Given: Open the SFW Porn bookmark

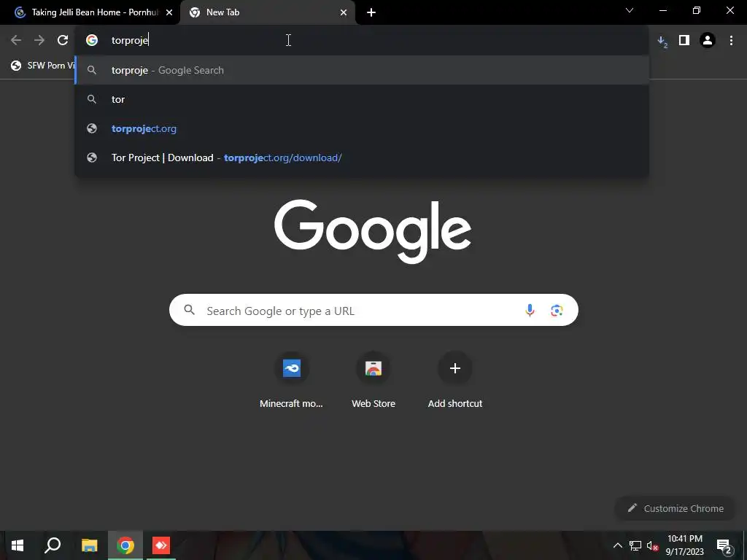Looking at the screenshot, I should tap(43, 66).
